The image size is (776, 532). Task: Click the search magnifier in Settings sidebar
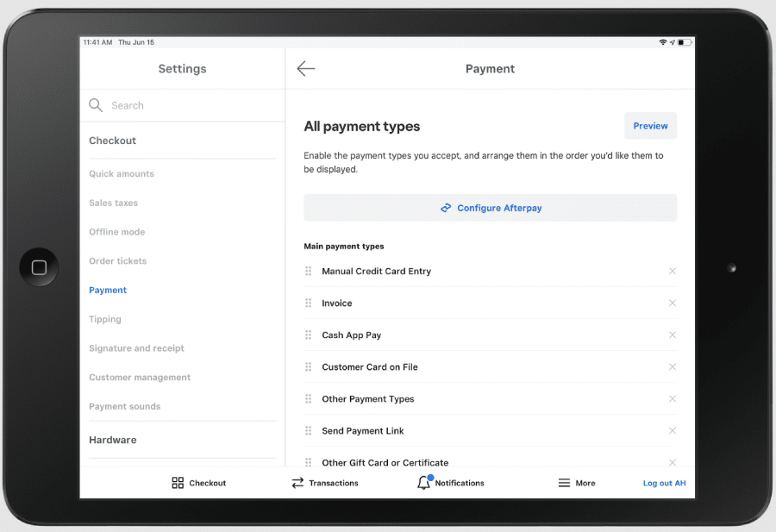click(x=96, y=104)
